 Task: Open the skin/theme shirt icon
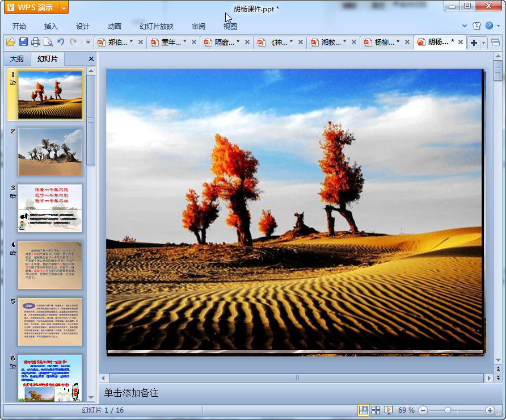(477, 26)
